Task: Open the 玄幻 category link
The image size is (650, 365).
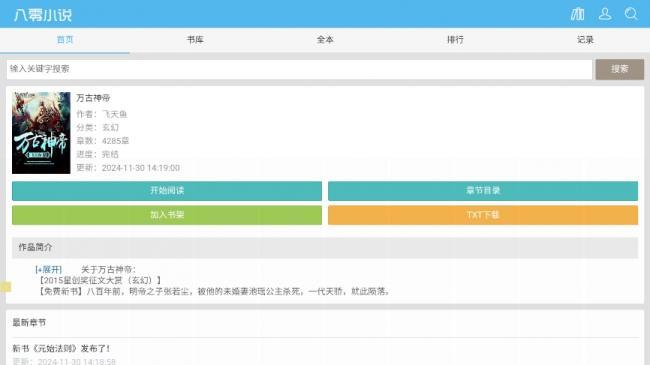Action: 110,127
